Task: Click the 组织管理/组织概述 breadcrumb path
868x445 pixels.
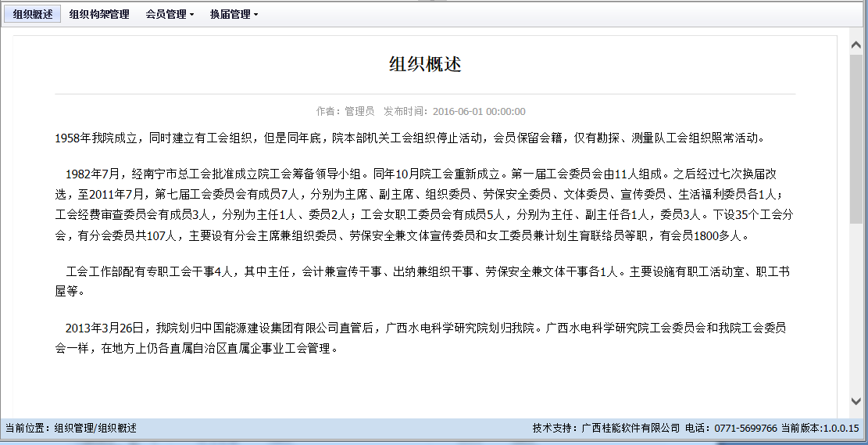Action: pyautogui.click(x=95, y=429)
